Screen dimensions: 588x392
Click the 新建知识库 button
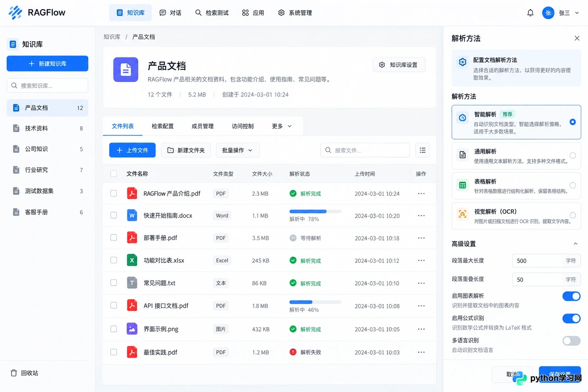[47, 64]
